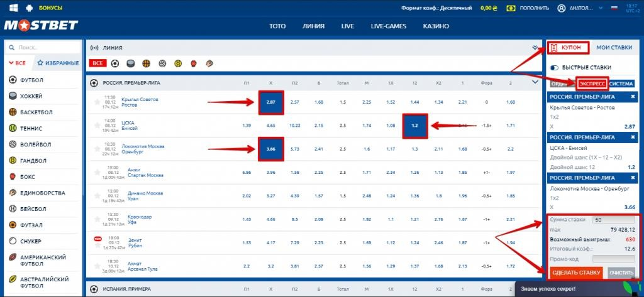Collapse Россия Премьер-лига section
This screenshot has width=644, height=297.
click(x=535, y=82)
